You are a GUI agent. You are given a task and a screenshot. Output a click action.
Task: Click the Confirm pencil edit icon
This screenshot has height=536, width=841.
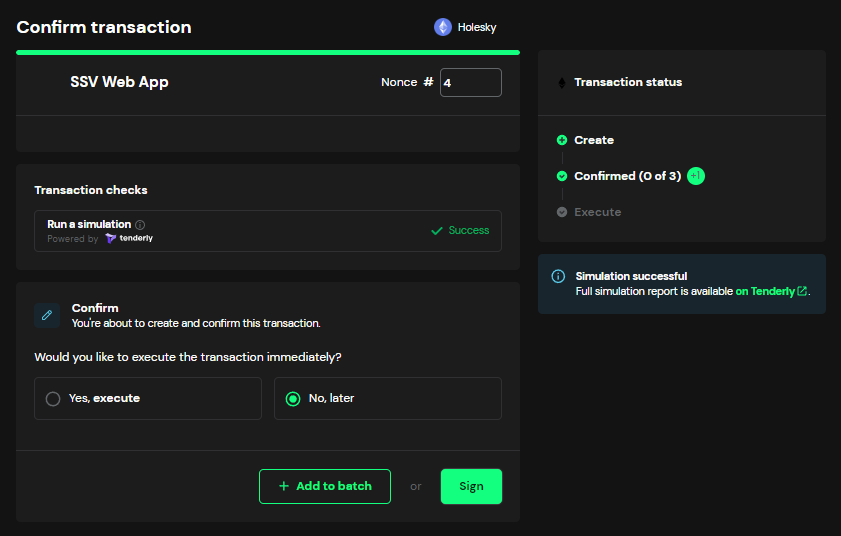tap(46, 315)
